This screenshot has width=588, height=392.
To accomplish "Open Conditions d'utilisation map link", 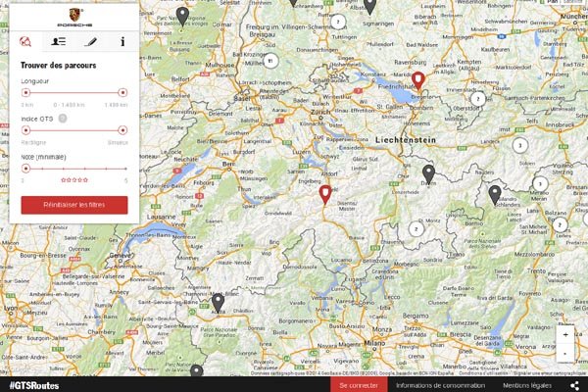I will point(484,373).
